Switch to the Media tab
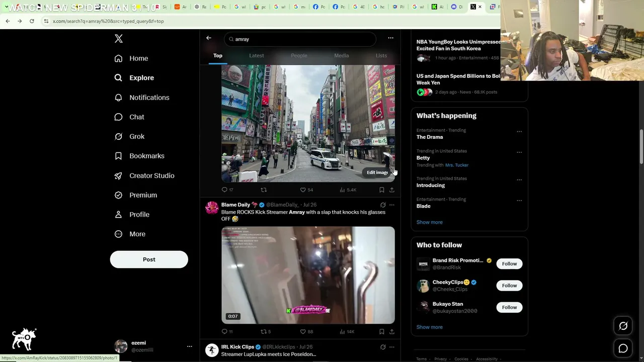 (342, 56)
